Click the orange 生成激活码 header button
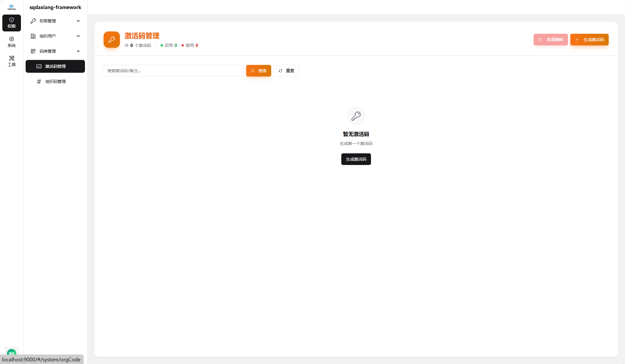The image size is (625, 364). (589, 40)
